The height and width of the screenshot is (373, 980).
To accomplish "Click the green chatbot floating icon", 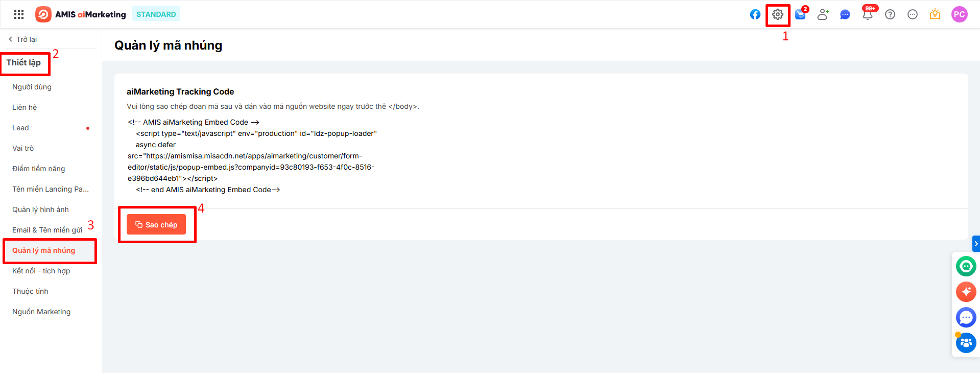I will pyautogui.click(x=966, y=266).
